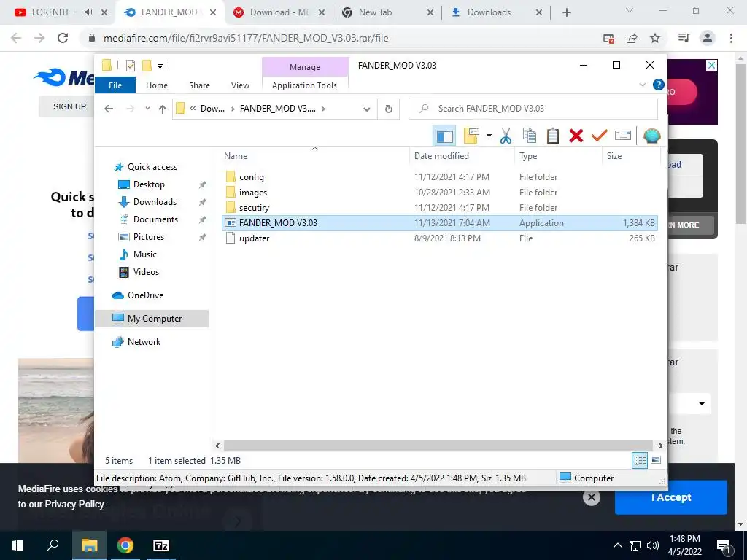This screenshot has width=747, height=560.
Task: Open Explorer help question mark icon
Action: click(659, 85)
